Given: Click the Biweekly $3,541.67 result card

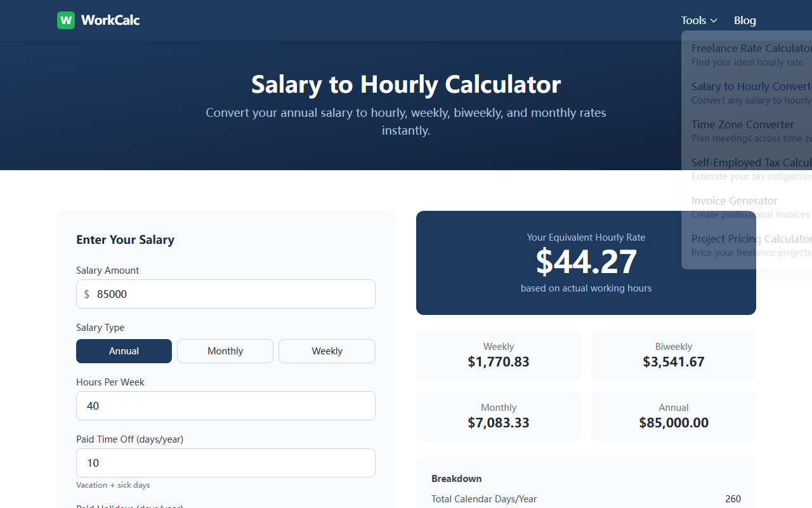Looking at the screenshot, I should click(674, 356).
